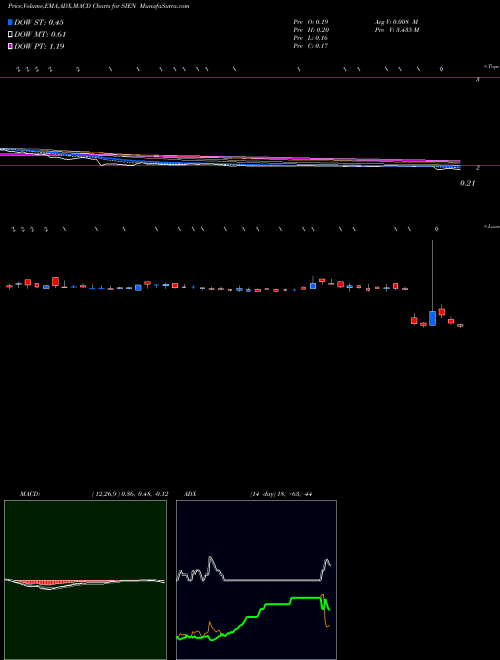Click the chart title mentioning SIEN MunafaSutra.com
The image size is (500, 660).
98,6
